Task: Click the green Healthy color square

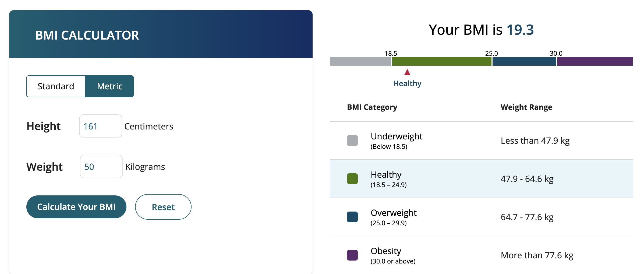Action: 352,179
